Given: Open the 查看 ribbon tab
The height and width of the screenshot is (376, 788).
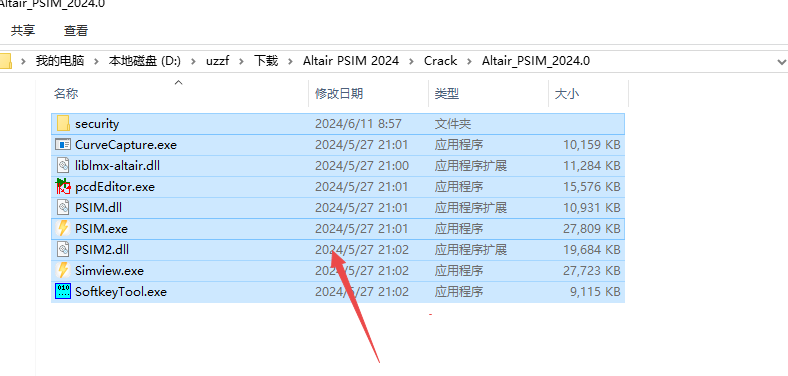Looking at the screenshot, I should (76, 31).
